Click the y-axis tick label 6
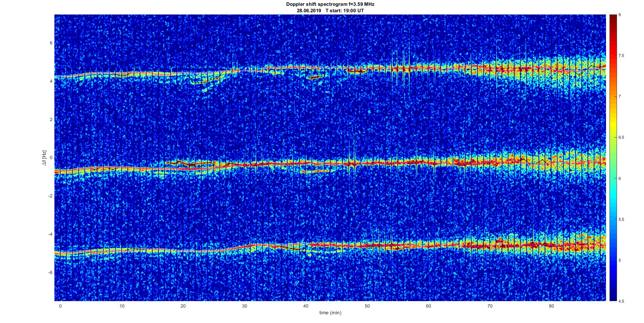The height and width of the screenshot is (323, 644). (x=51, y=43)
